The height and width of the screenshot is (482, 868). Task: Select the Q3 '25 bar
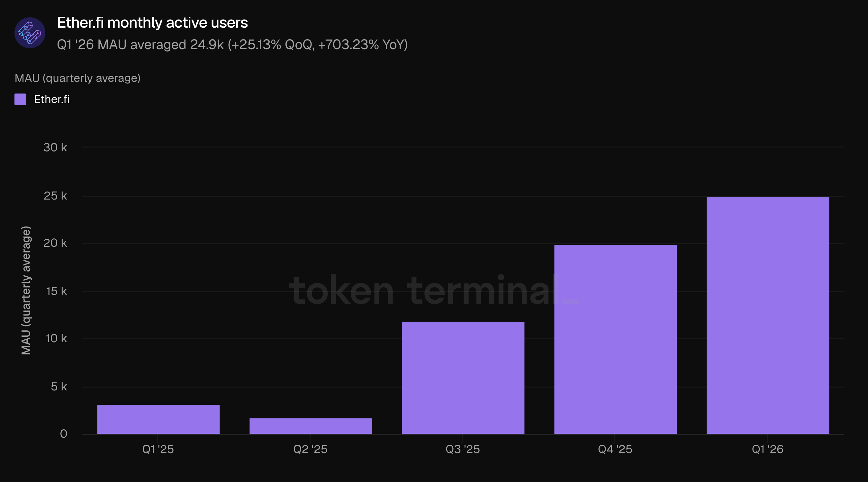(463, 378)
